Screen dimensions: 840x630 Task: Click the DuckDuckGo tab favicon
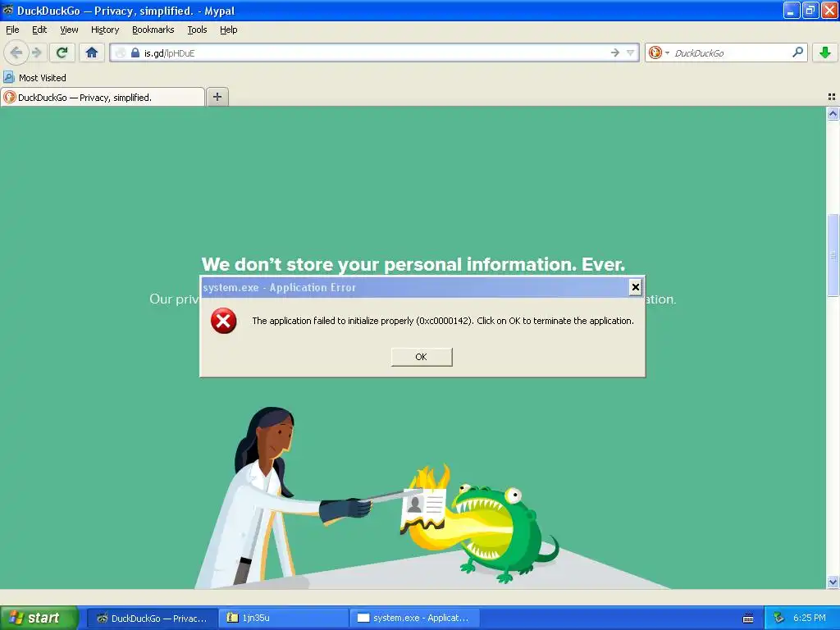pos(10,97)
